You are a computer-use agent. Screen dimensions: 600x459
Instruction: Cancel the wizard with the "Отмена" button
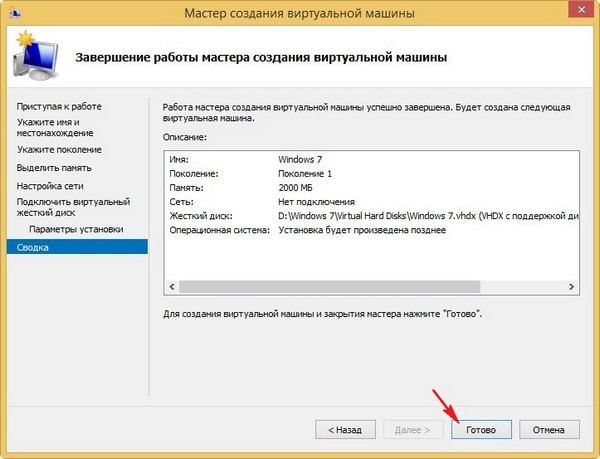pos(549,429)
